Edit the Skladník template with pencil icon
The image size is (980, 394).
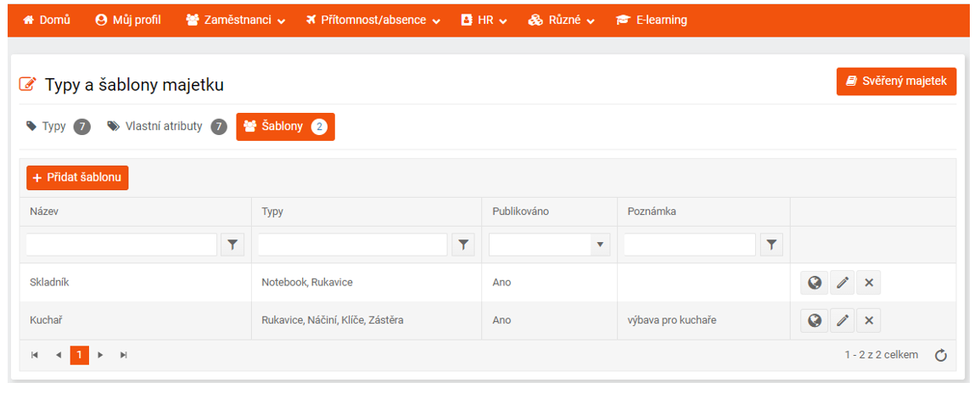tap(843, 283)
